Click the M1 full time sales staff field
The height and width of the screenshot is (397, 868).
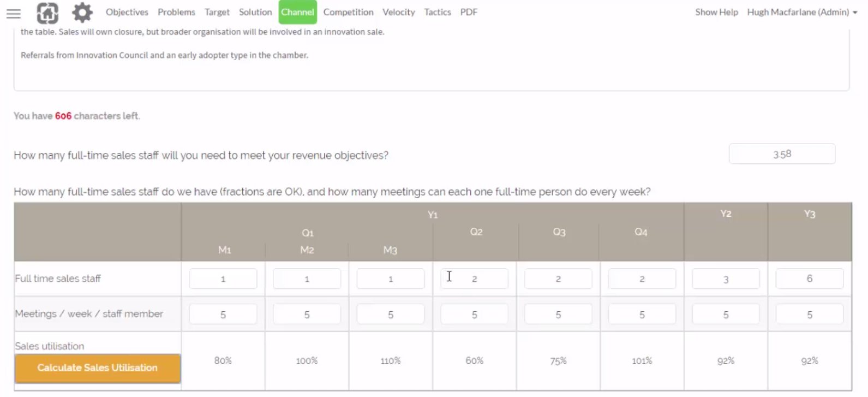pyautogui.click(x=223, y=279)
